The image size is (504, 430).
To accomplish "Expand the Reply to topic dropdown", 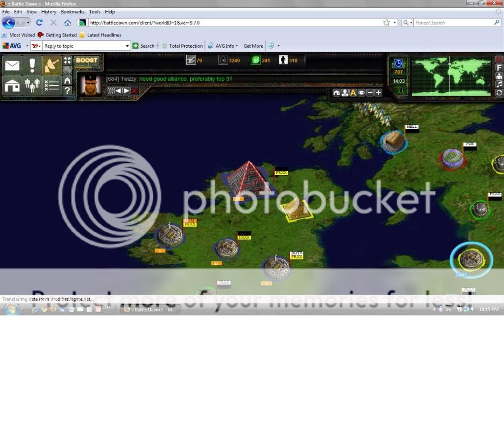I will click(x=127, y=46).
